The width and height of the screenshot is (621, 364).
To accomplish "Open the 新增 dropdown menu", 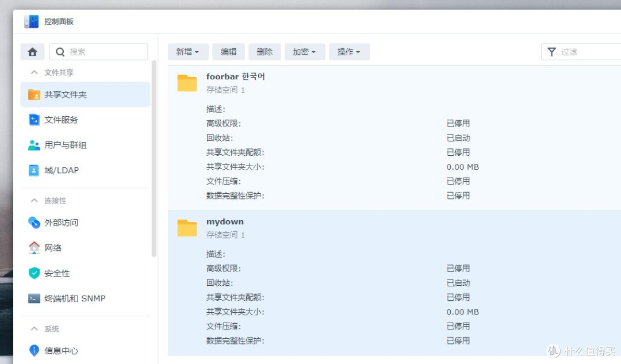I will (187, 52).
